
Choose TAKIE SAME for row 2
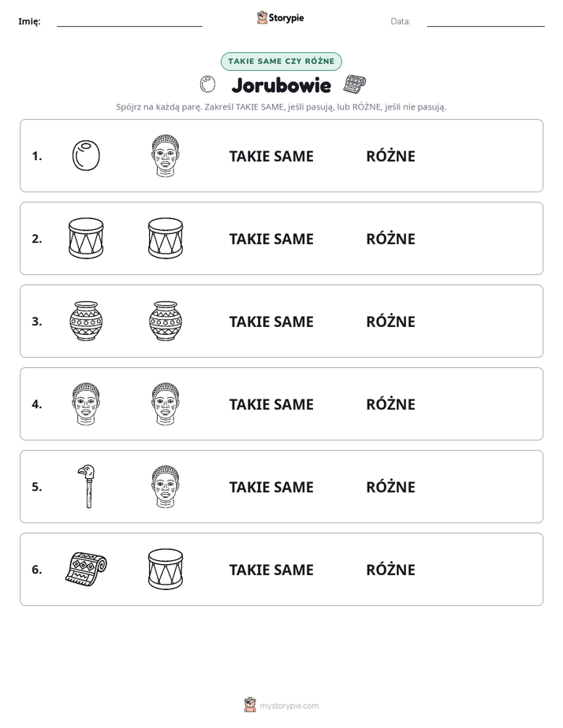tap(271, 239)
